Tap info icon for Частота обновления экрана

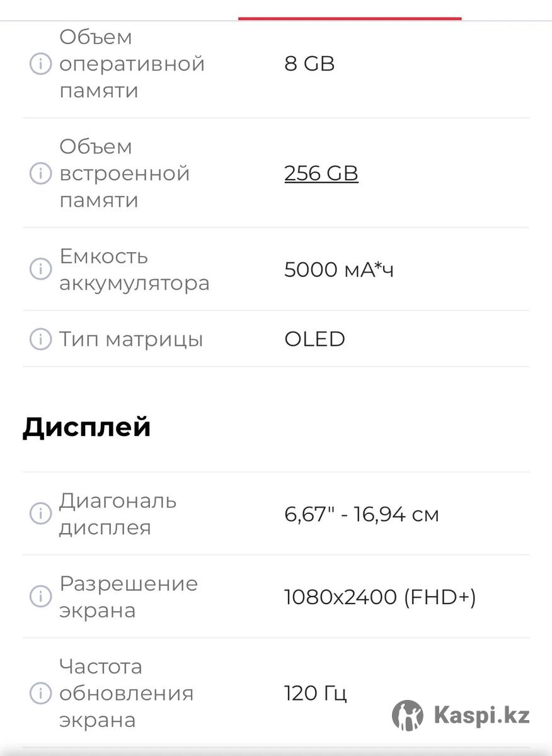40,693
